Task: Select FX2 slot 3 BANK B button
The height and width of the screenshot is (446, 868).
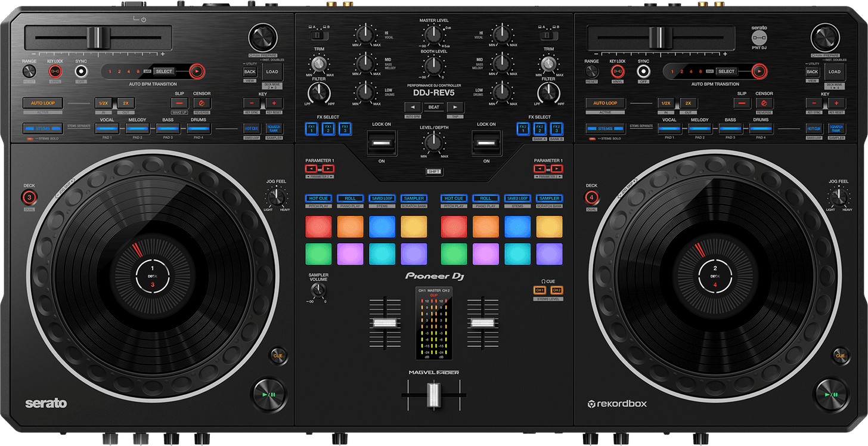Action: (x=556, y=128)
